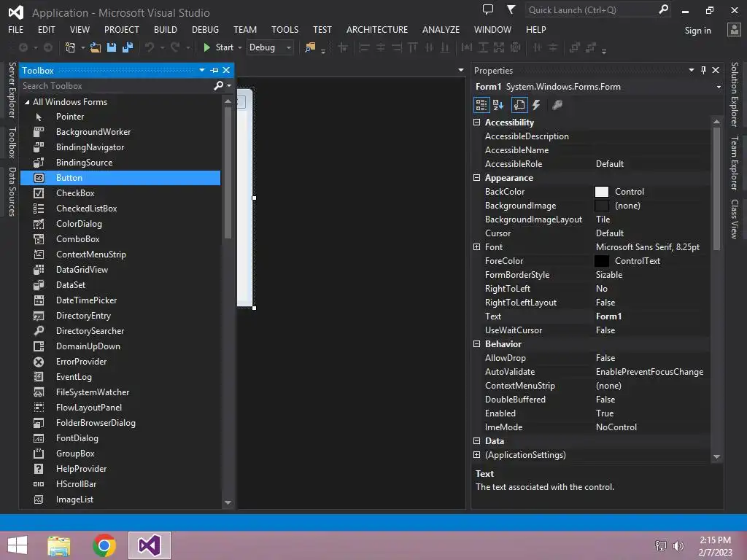Open the ANALYZE menu

(x=441, y=29)
